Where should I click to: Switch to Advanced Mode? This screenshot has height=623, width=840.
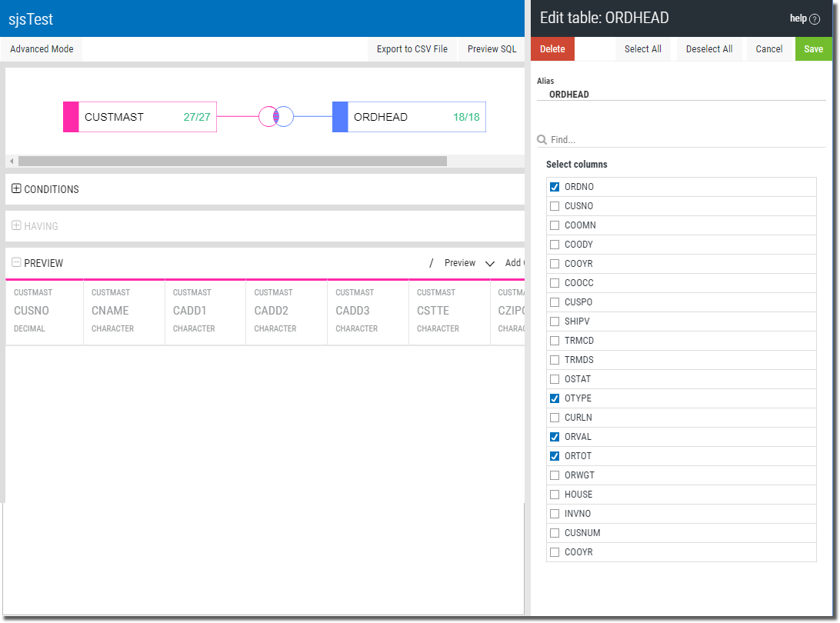[42, 49]
